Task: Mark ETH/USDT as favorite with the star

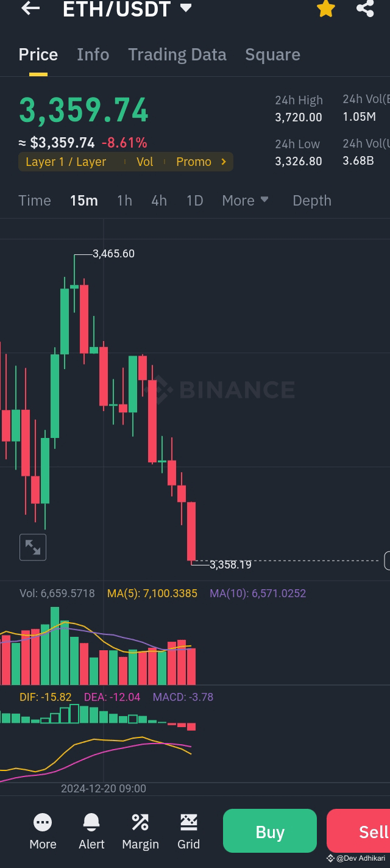Action: click(325, 9)
